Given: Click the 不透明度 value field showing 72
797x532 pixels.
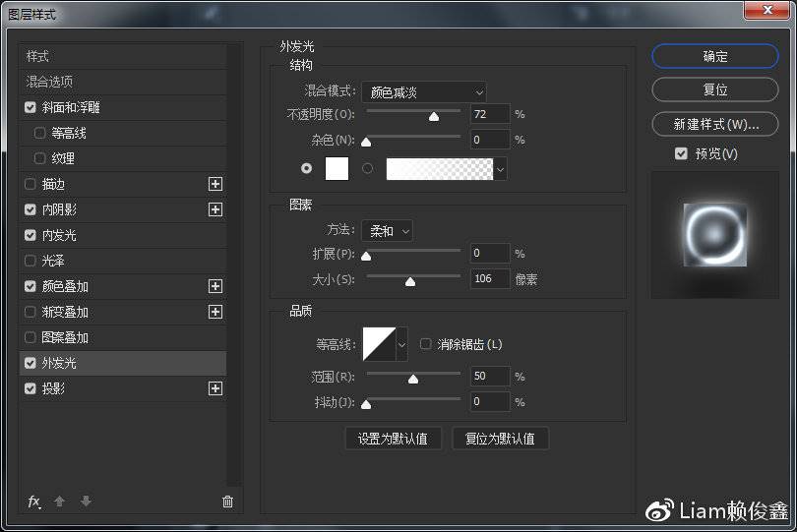Looking at the screenshot, I should (x=490, y=114).
